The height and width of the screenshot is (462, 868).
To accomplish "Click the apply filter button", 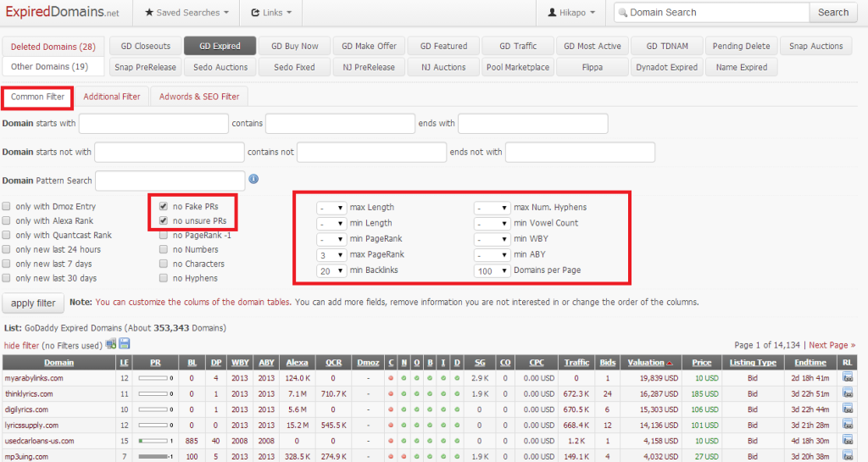I will click(x=33, y=303).
